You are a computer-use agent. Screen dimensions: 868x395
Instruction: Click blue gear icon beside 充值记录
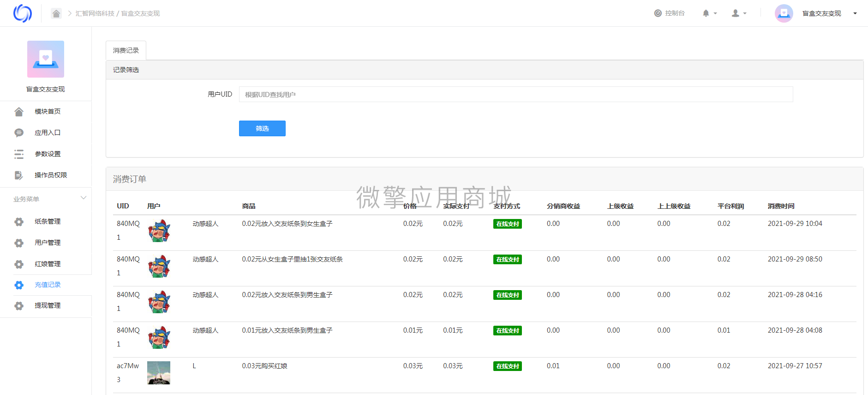[19, 285]
